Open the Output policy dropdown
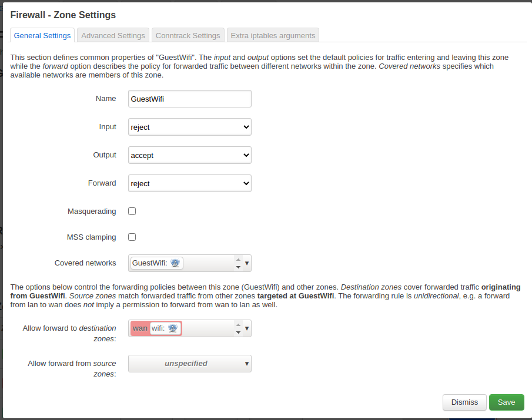 coord(190,155)
